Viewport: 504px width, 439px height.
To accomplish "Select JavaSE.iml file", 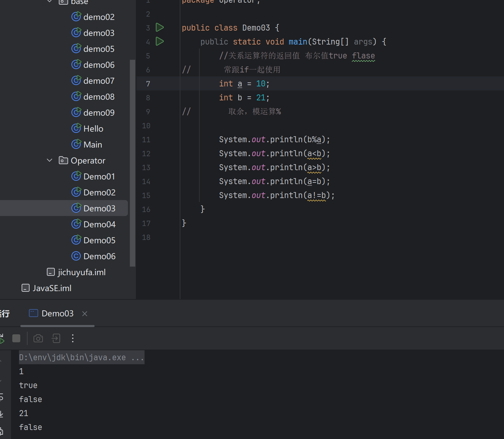I will [x=52, y=288].
